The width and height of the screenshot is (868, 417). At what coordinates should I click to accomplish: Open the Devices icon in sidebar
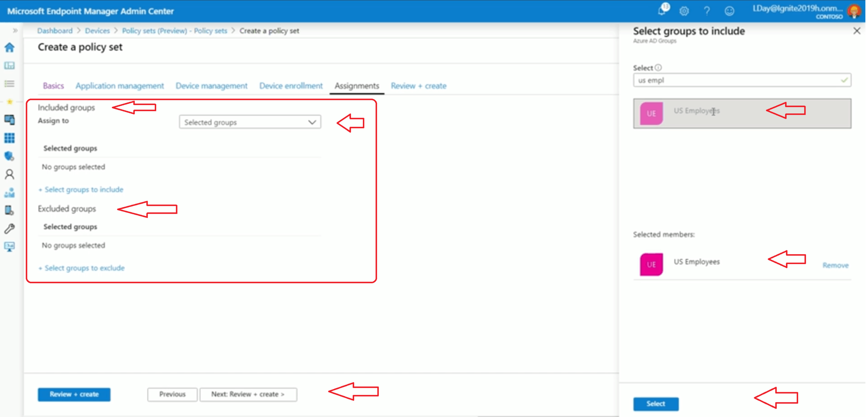coord(9,119)
